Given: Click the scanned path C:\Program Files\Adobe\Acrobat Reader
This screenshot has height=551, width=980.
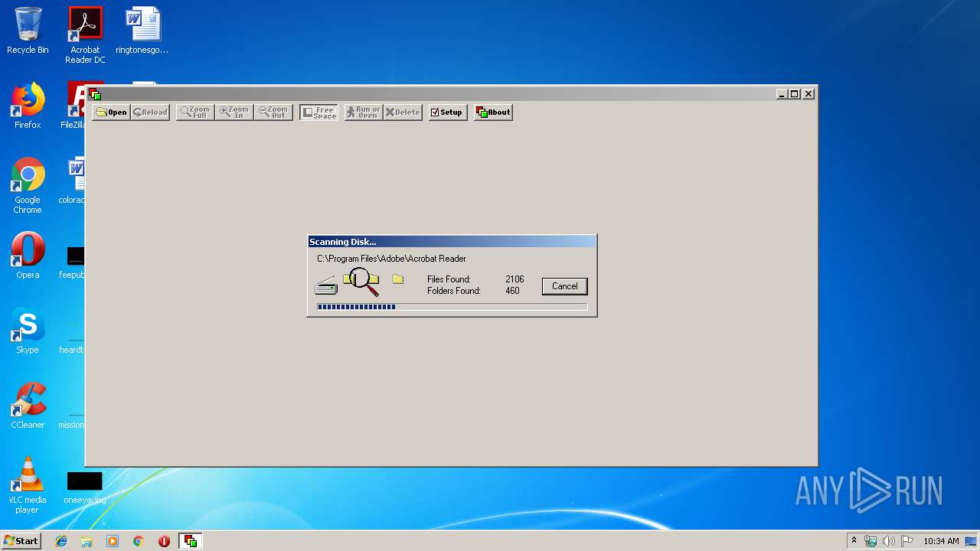Looking at the screenshot, I should point(391,259).
